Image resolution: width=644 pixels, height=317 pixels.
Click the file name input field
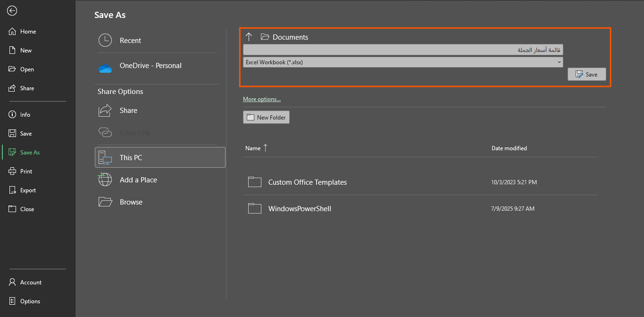pos(402,50)
